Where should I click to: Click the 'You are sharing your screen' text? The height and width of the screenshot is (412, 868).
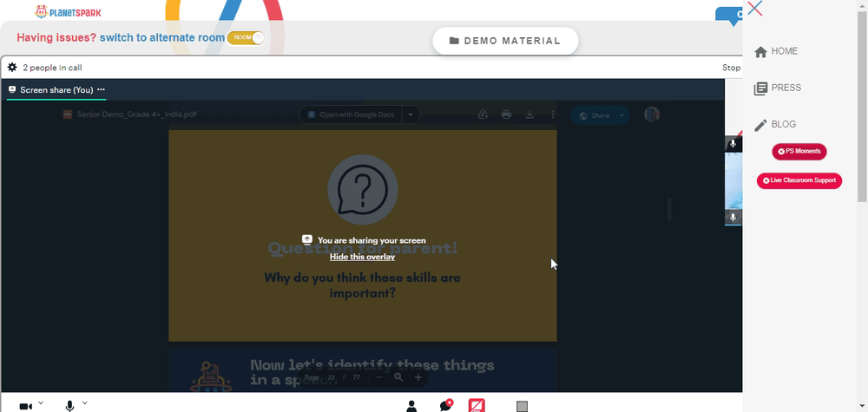tap(372, 240)
